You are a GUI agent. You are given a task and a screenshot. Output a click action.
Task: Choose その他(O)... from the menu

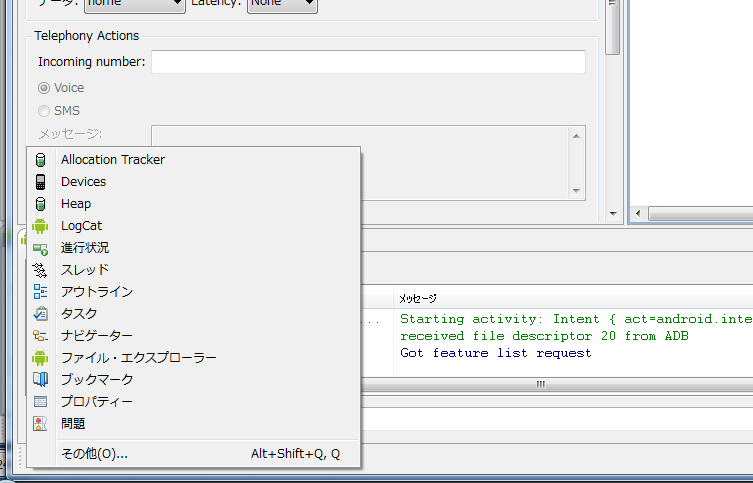point(194,454)
